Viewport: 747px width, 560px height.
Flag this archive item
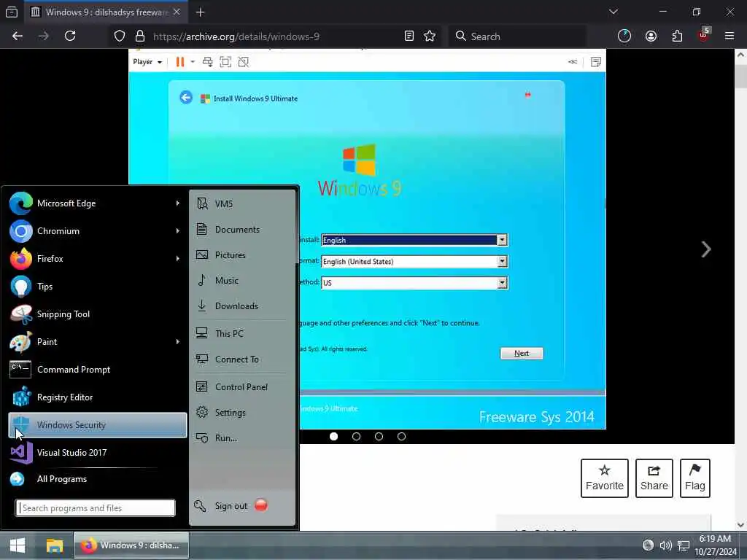(695, 478)
